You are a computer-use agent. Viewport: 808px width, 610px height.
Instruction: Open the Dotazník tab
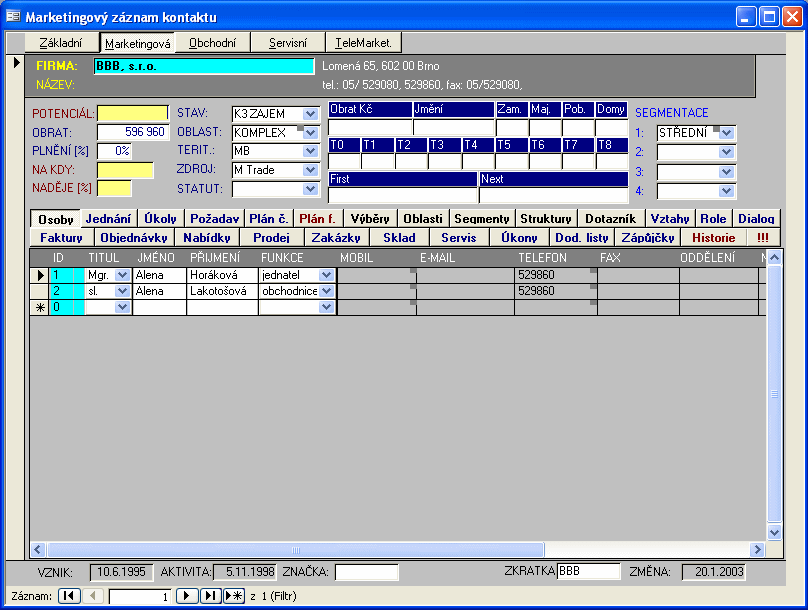tap(610, 218)
